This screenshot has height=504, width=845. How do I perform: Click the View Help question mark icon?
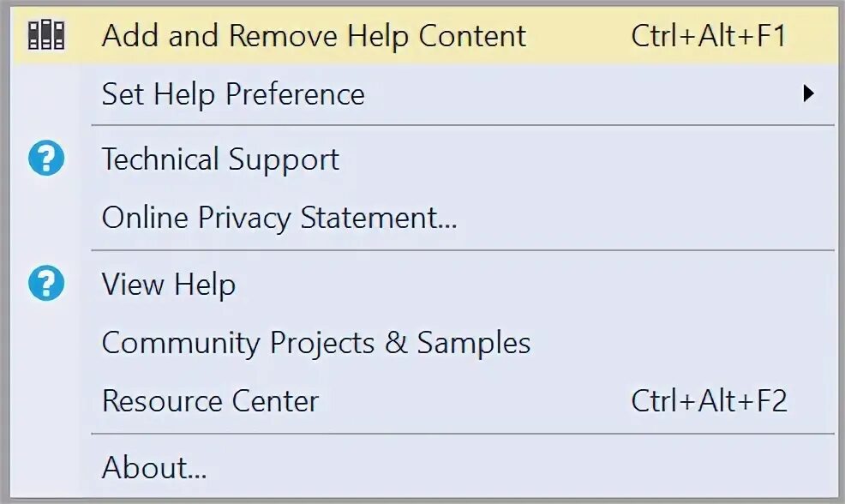(46, 285)
